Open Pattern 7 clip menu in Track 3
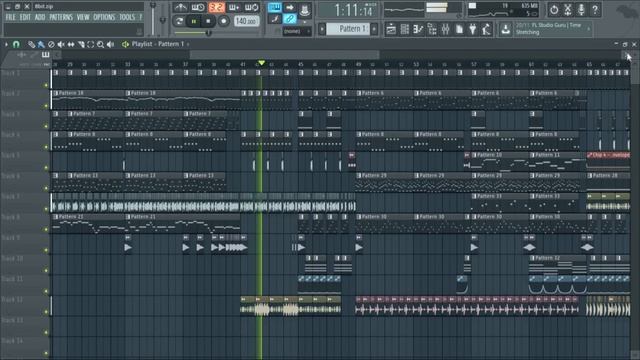640x360 pixels. (x=70, y=113)
